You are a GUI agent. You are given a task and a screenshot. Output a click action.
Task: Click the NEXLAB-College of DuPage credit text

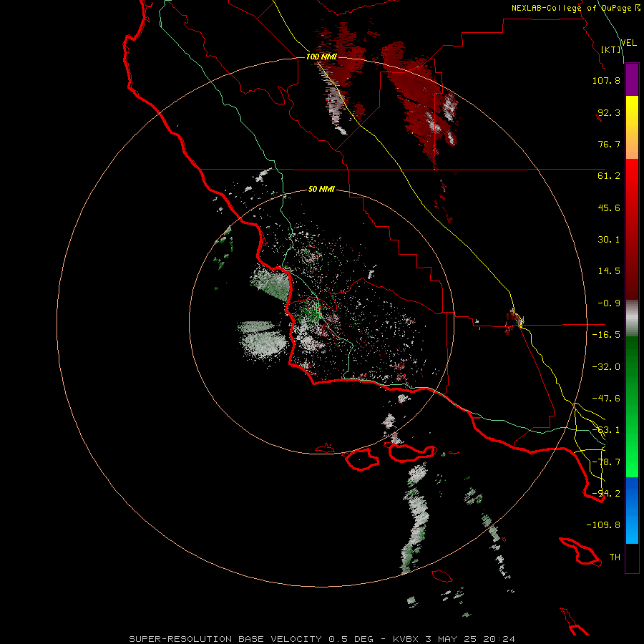pyautogui.click(x=571, y=8)
